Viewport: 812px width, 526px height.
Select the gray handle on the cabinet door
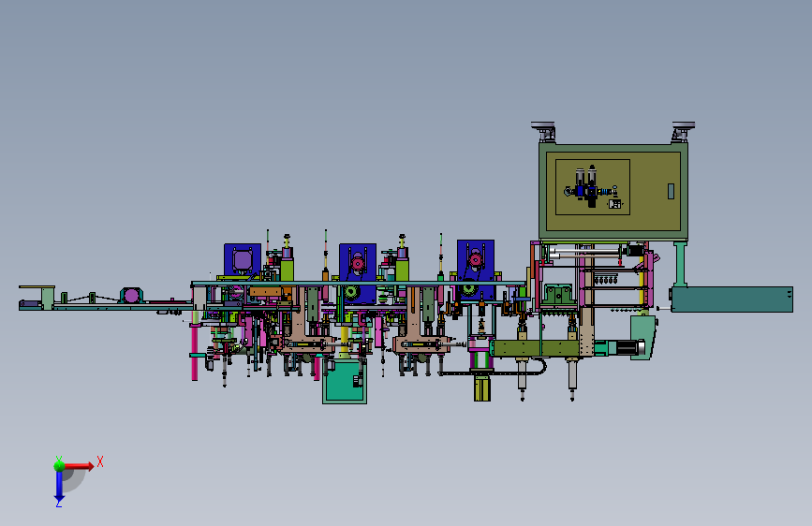click(x=671, y=191)
